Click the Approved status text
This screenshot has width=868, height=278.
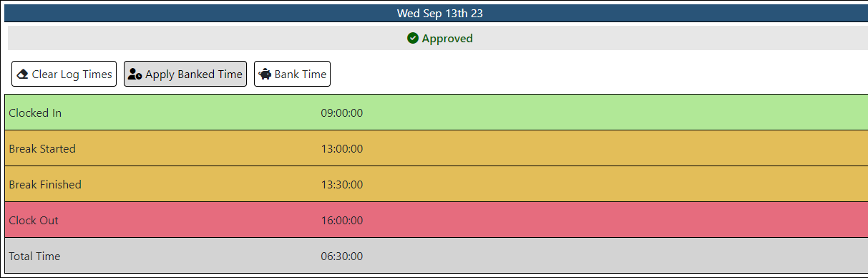tap(447, 39)
